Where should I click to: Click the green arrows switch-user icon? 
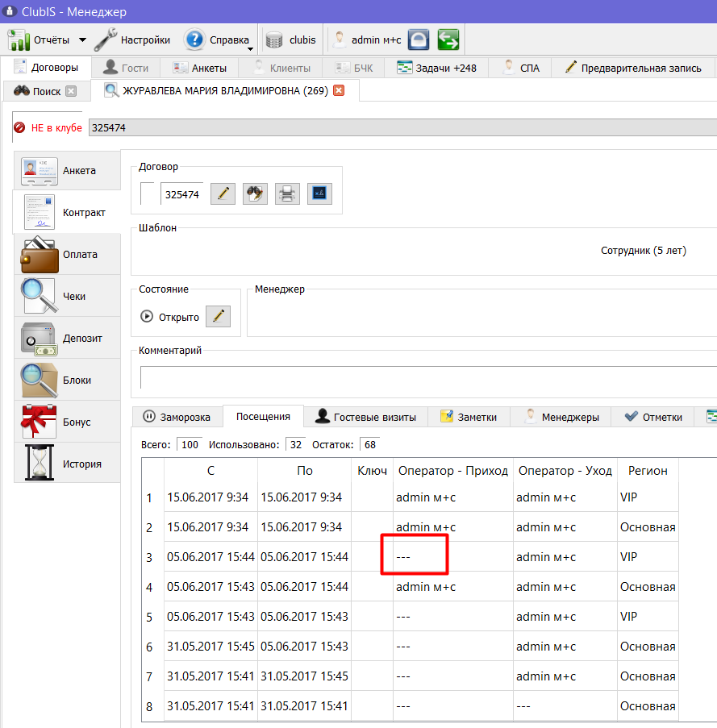point(448,40)
